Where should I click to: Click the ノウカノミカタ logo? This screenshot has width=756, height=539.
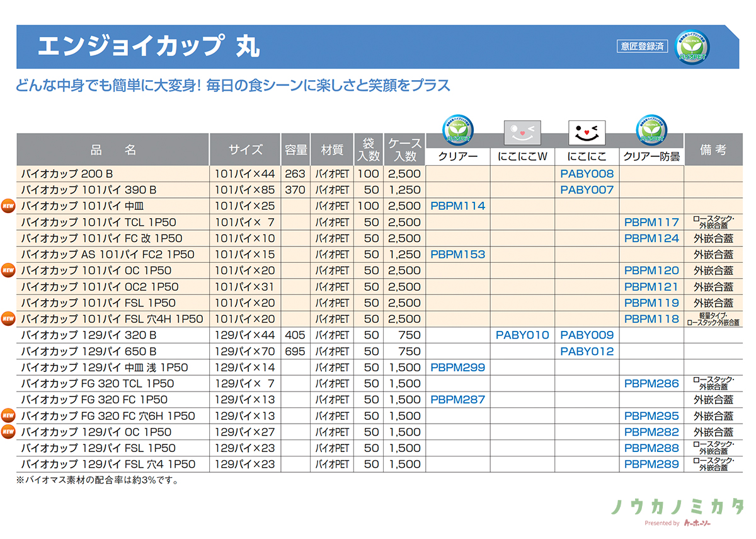click(677, 506)
